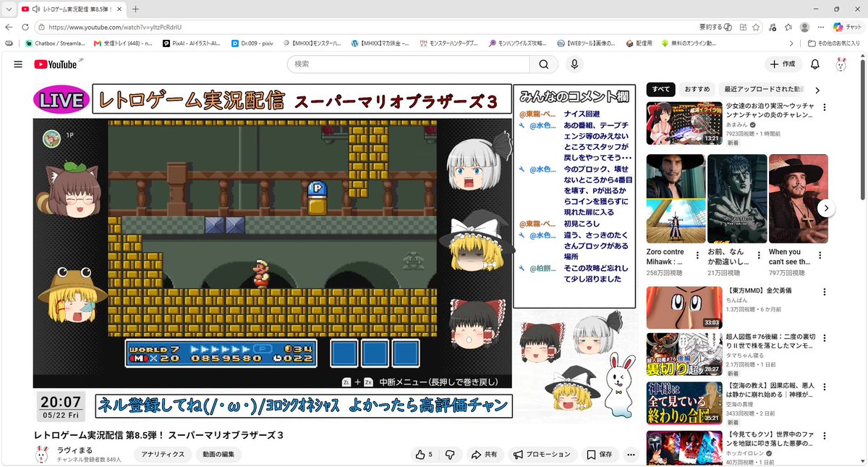Focus the YouTube 検索 search field
Image resolution: width=868 pixels, height=467 pixels.
[409, 64]
